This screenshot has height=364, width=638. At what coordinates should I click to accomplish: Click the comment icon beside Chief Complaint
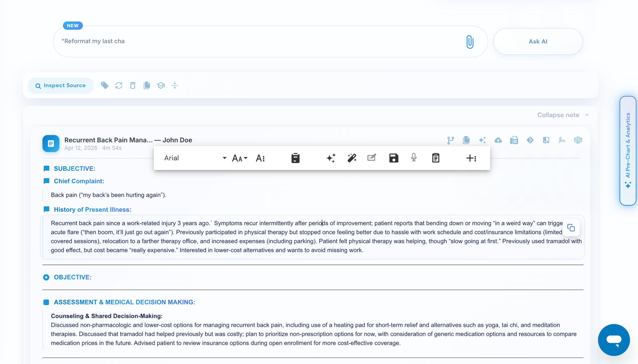point(46,181)
